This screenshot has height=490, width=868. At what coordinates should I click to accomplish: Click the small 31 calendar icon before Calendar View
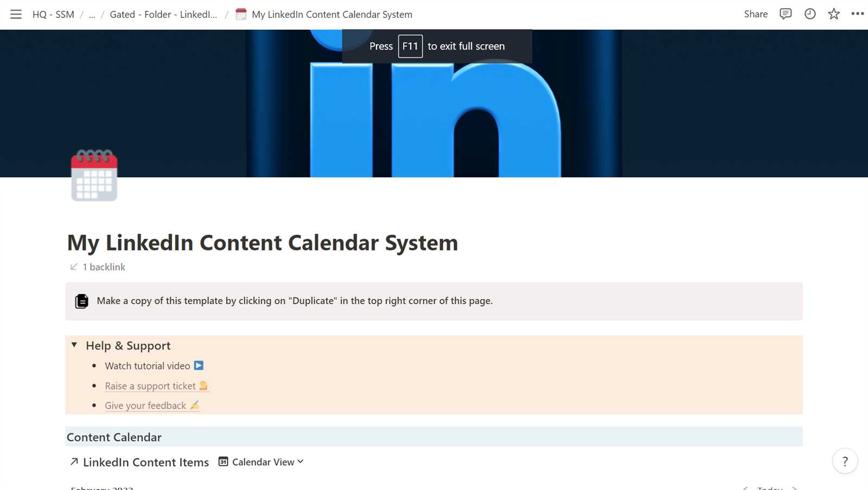point(222,462)
